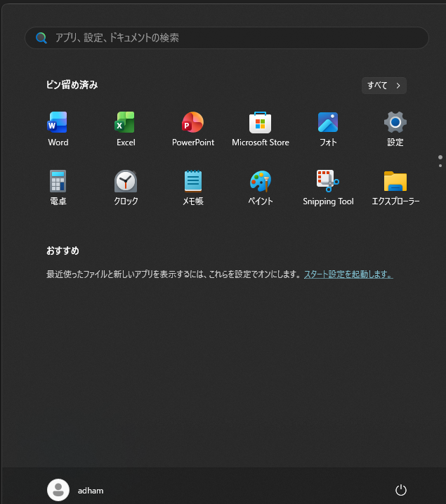This screenshot has width=446, height=504.
Task: Open PowerPoint from pinned apps
Action: click(x=193, y=129)
